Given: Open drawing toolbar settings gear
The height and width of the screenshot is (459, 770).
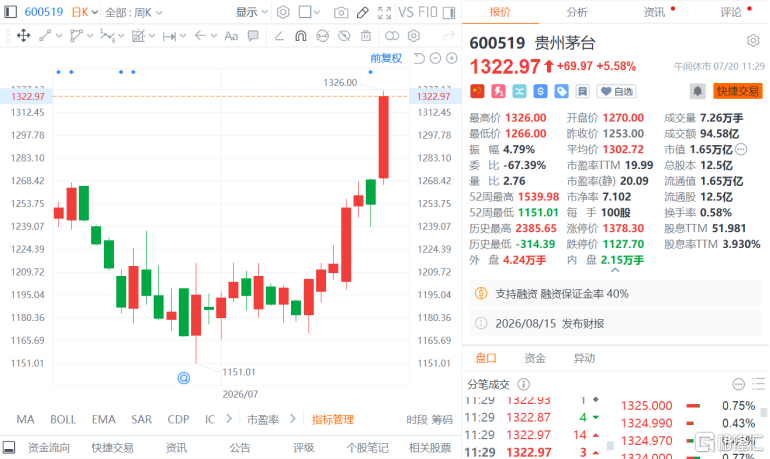Looking at the screenshot, I should [x=414, y=35].
